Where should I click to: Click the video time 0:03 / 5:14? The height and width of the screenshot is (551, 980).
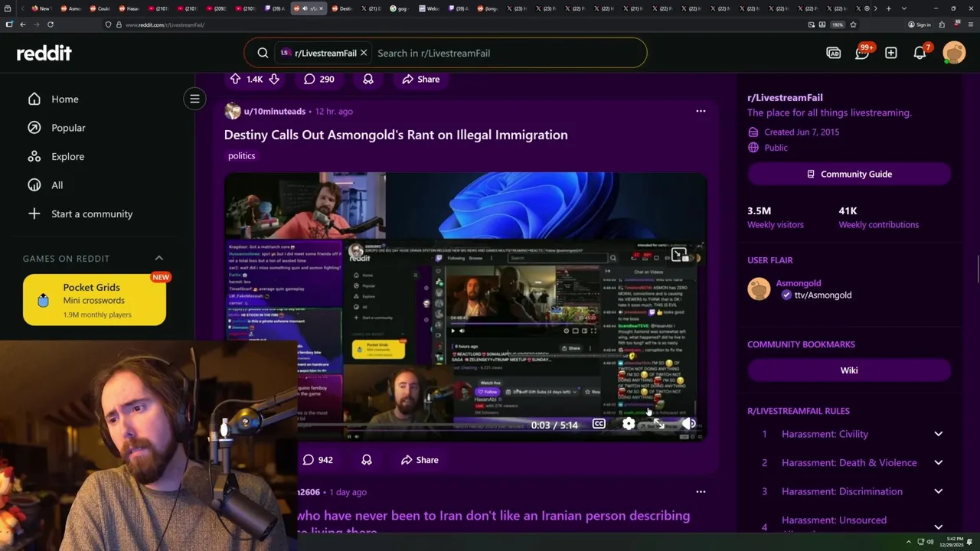coord(554,425)
